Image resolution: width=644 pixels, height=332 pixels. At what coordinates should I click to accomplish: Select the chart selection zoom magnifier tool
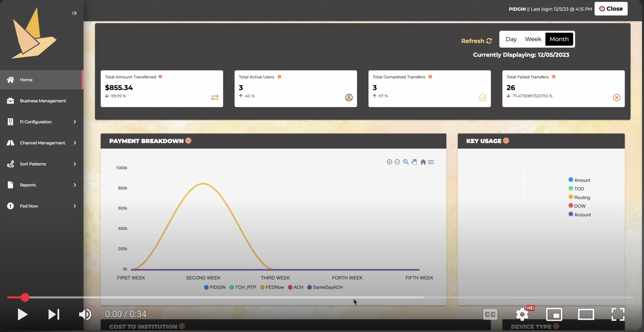(406, 162)
